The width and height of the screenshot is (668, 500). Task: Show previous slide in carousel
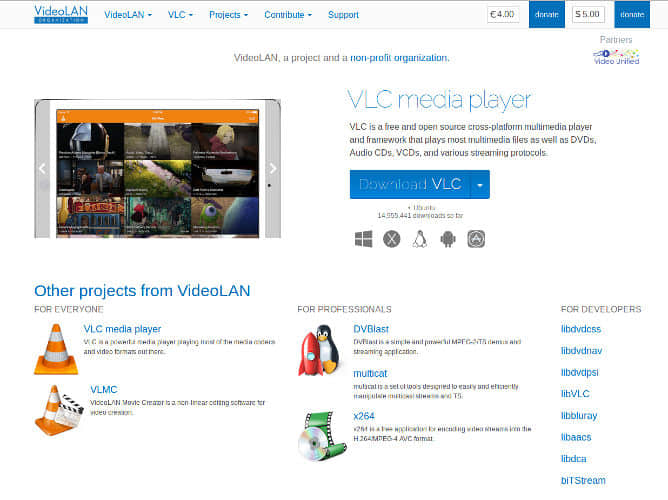[42, 169]
